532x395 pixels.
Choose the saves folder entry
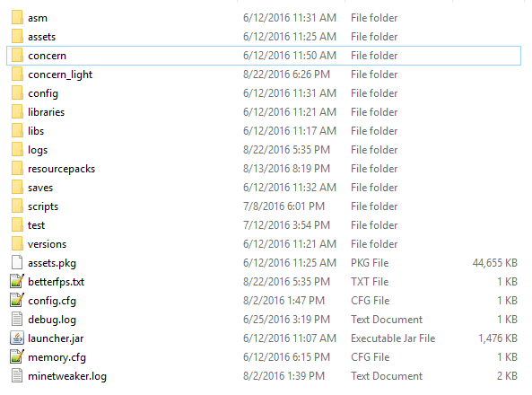40,188
